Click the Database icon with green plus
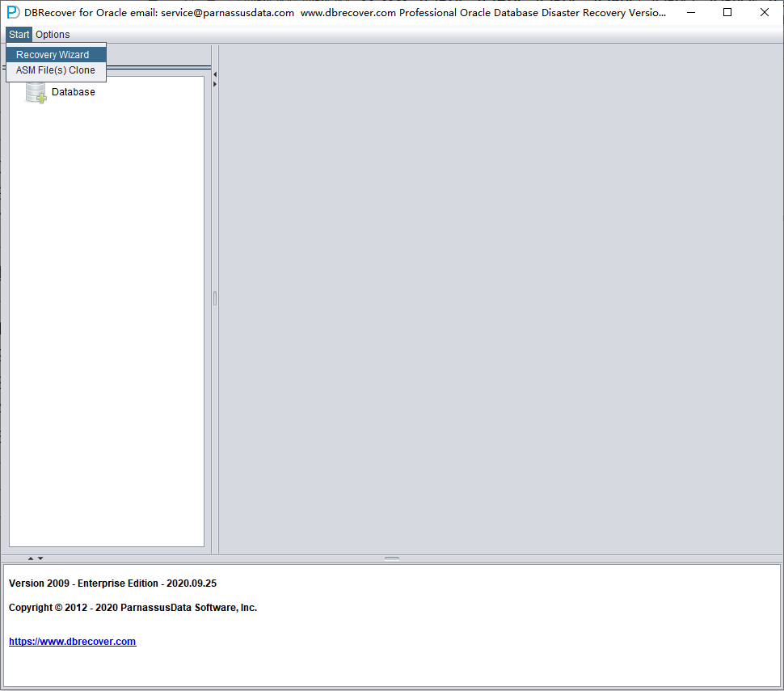Image resolution: width=784 pixels, height=691 pixels. tap(36, 92)
